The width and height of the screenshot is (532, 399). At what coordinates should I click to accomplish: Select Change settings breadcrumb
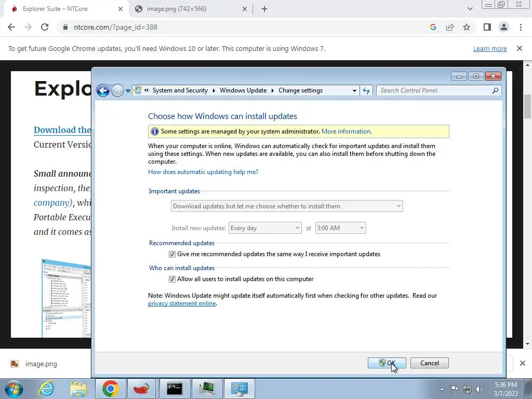(x=301, y=90)
